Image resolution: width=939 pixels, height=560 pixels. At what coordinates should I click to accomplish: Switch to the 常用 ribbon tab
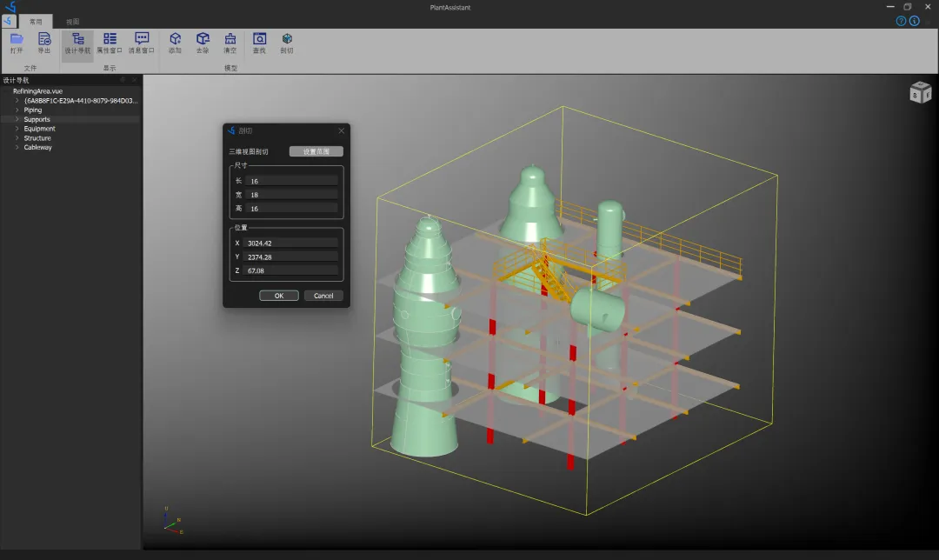(x=36, y=22)
